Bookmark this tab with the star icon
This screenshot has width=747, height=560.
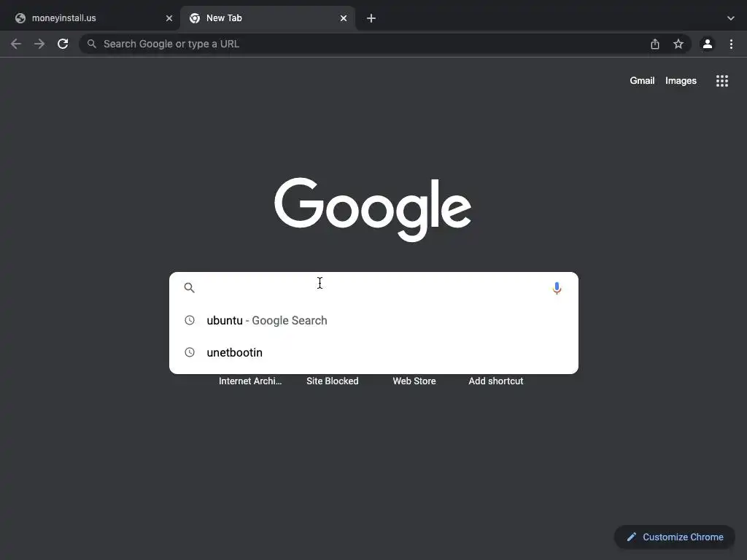pyautogui.click(x=678, y=44)
